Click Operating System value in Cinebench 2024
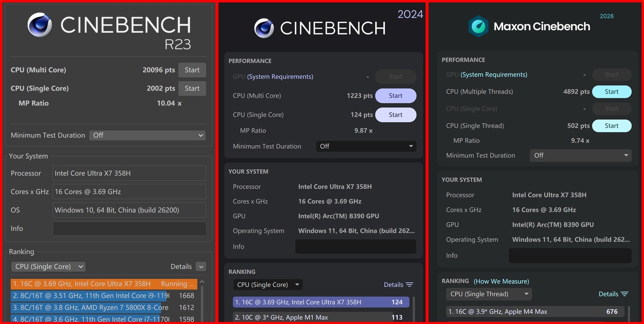 tap(356, 231)
